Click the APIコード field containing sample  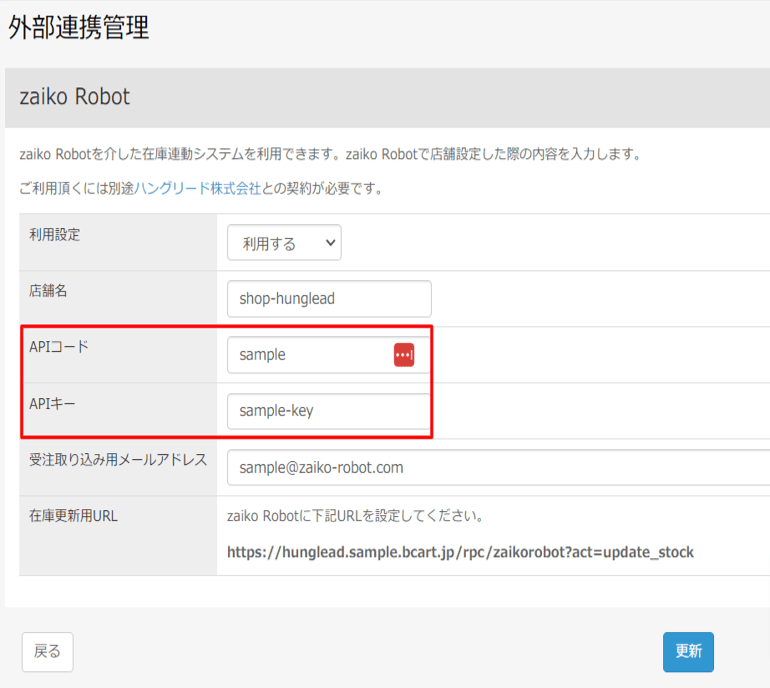point(329,355)
